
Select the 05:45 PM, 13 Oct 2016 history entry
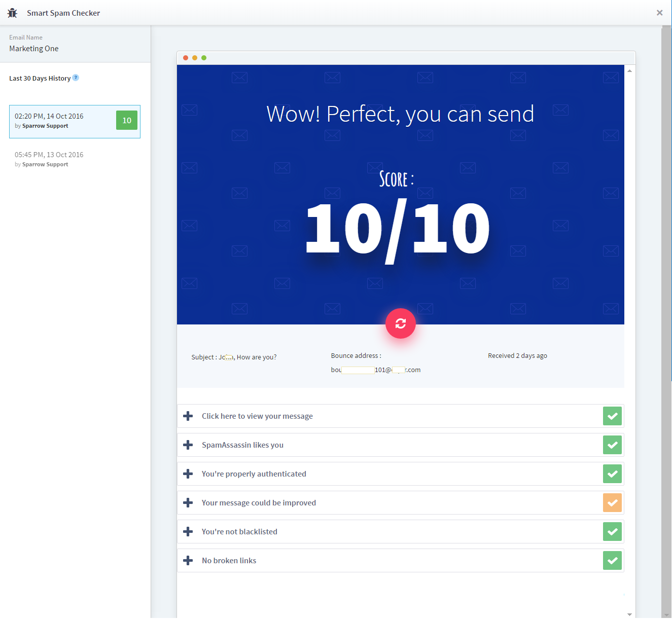click(x=75, y=159)
